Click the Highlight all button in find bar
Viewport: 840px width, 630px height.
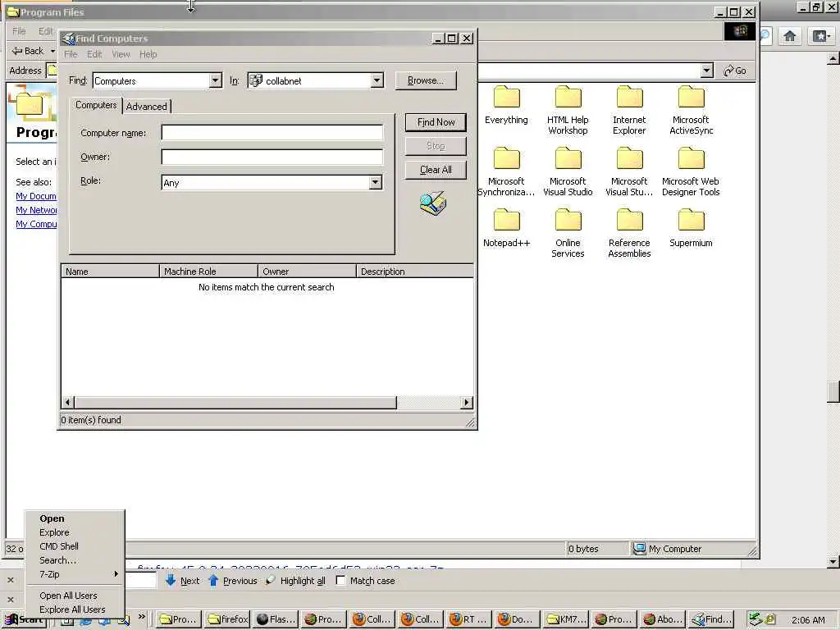point(295,581)
